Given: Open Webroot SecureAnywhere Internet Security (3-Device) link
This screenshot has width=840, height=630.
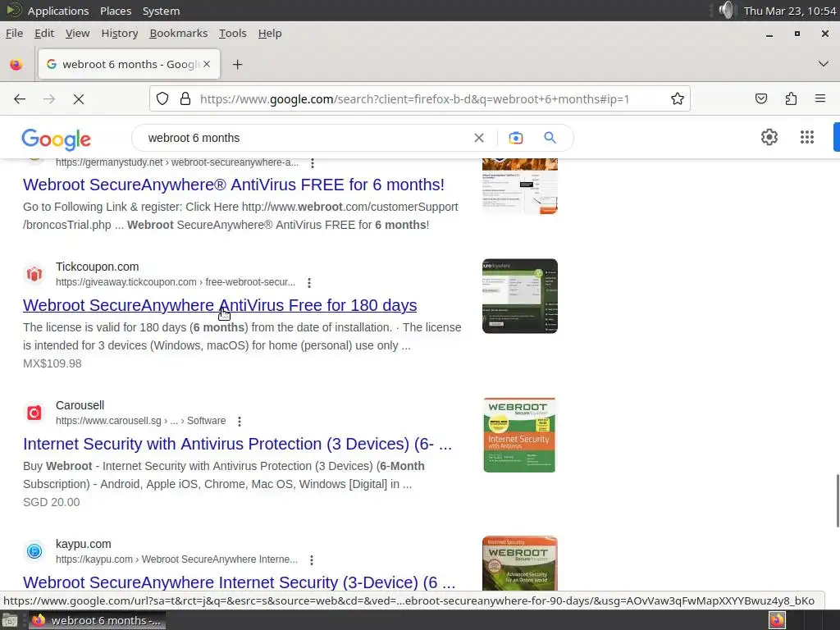Looking at the screenshot, I should pyautogui.click(x=239, y=582).
